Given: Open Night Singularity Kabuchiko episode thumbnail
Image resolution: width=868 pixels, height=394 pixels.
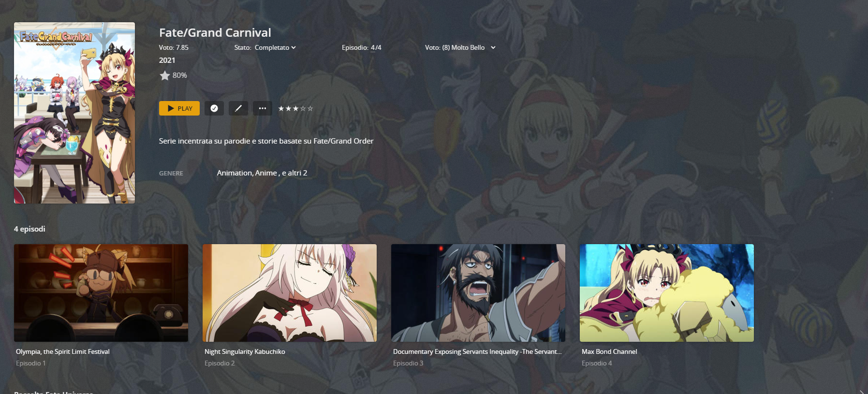Looking at the screenshot, I should [x=290, y=293].
